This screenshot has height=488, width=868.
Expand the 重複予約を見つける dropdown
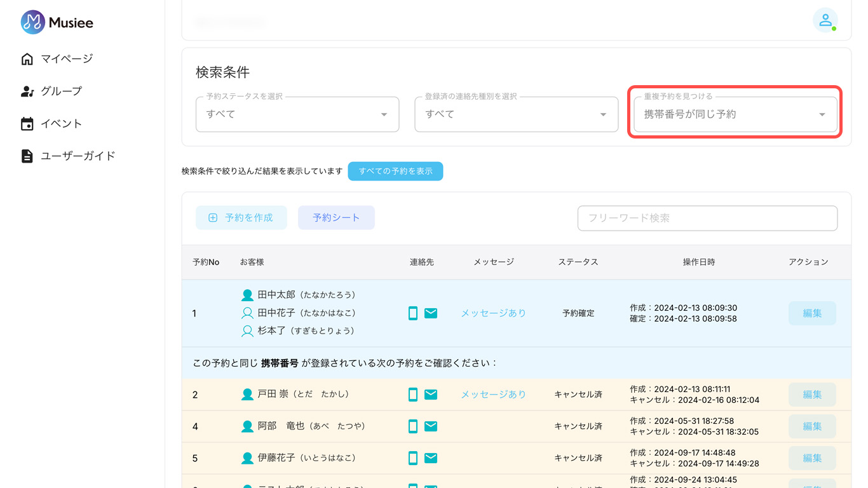tap(735, 114)
